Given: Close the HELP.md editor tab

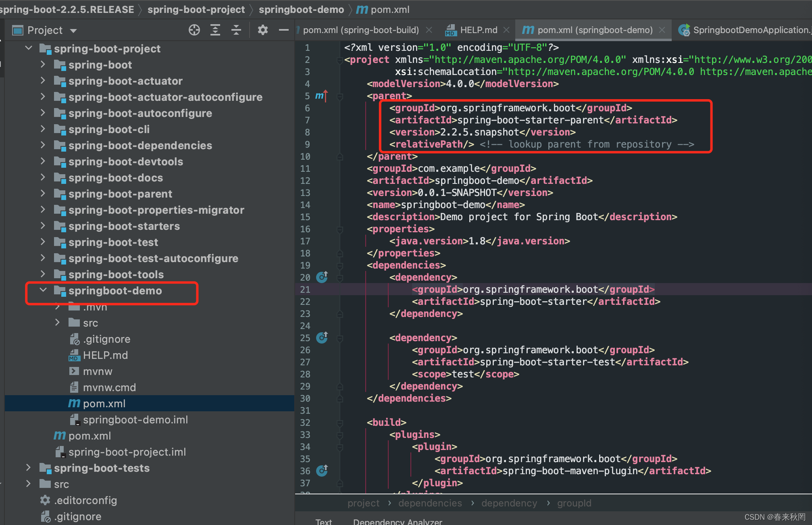Looking at the screenshot, I should pyautogui.click(x=506, y=30).
